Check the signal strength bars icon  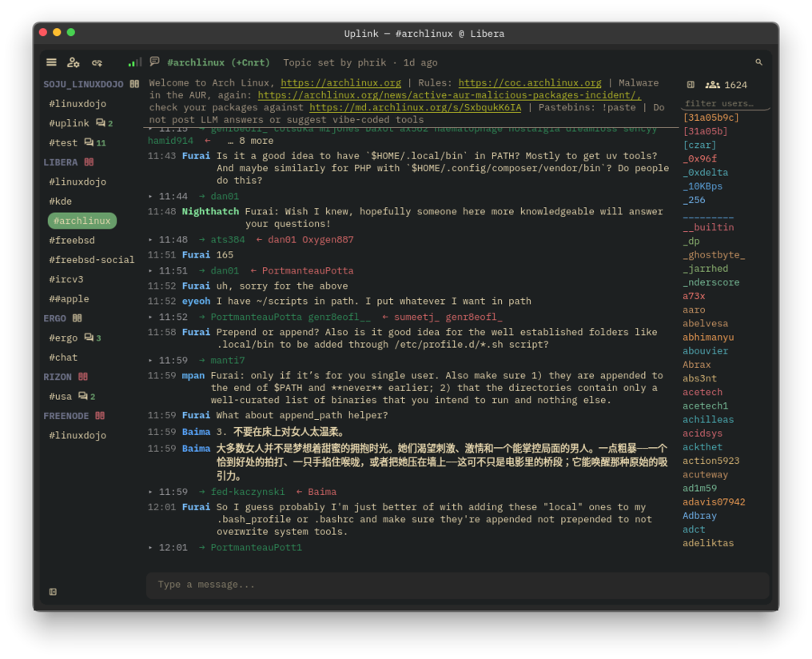click(x=134, y=62)
